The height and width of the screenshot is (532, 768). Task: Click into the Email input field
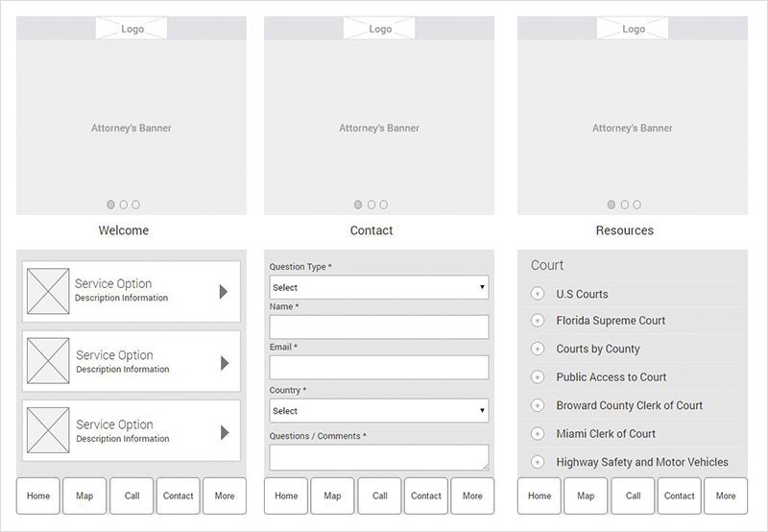pos(379,368)
